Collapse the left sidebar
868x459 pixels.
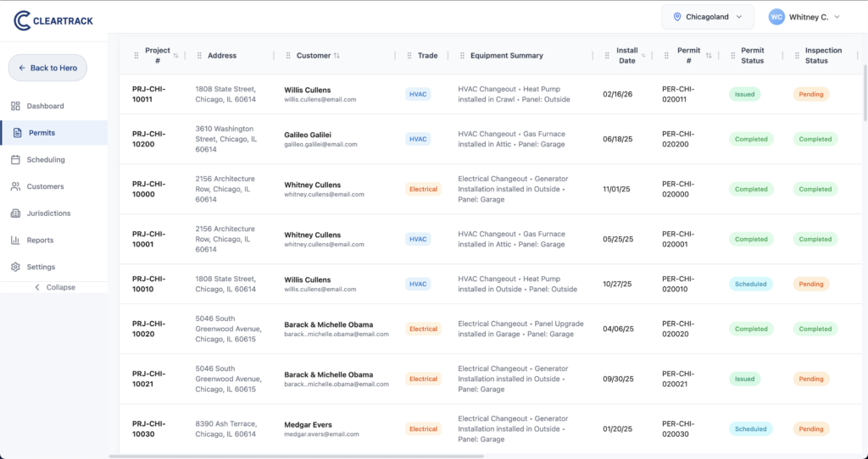point(54,287)
